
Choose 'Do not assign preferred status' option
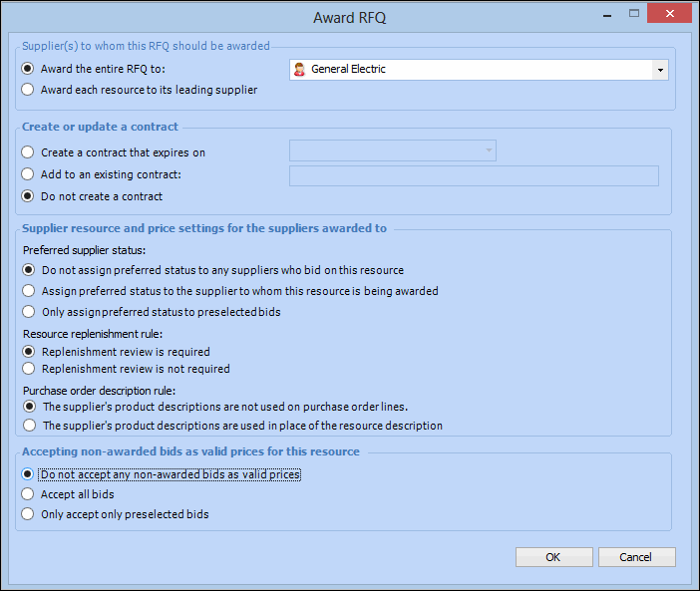coord(28,270)
